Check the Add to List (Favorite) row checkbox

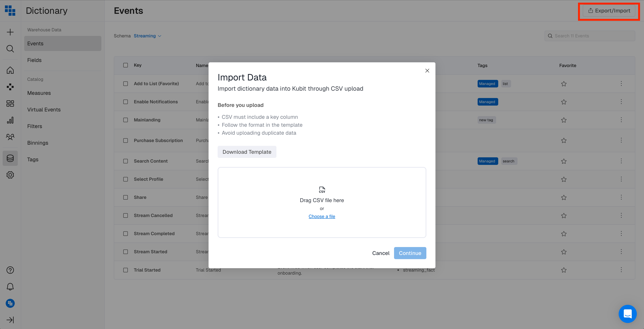pos(126,84)
